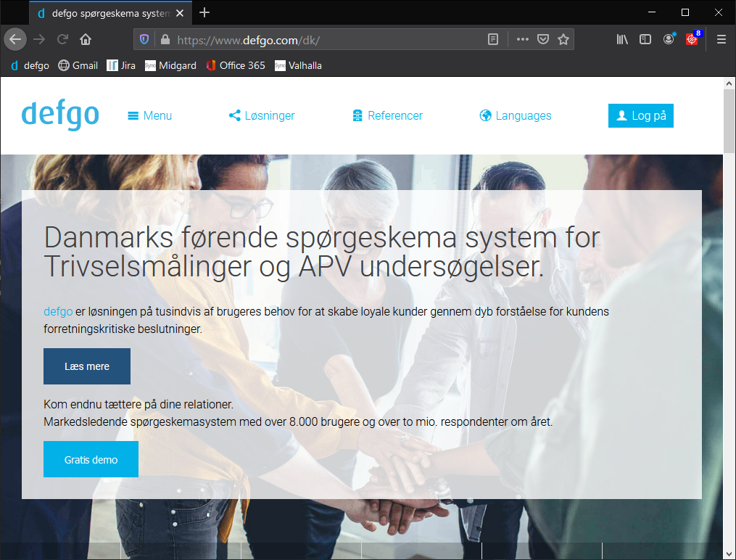Click the Log på button
Viewport: 736px width, 560px height.
pyautogui.click(x=640, y=115)
